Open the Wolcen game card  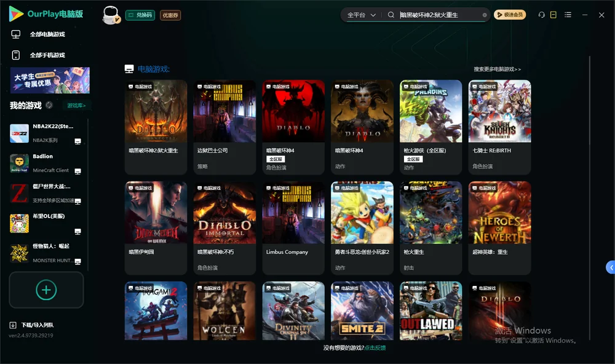(x=224, y=311)
